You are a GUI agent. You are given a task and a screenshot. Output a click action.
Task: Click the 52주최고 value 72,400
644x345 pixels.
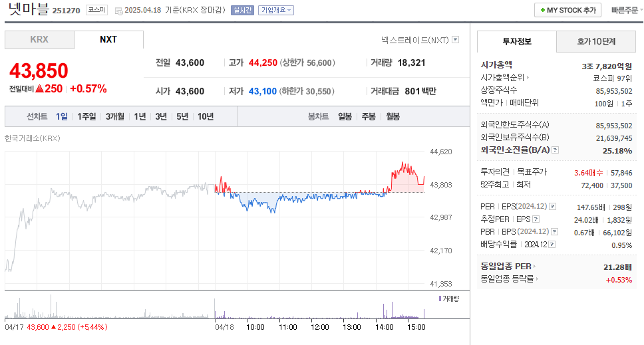[x=592, y=185]
